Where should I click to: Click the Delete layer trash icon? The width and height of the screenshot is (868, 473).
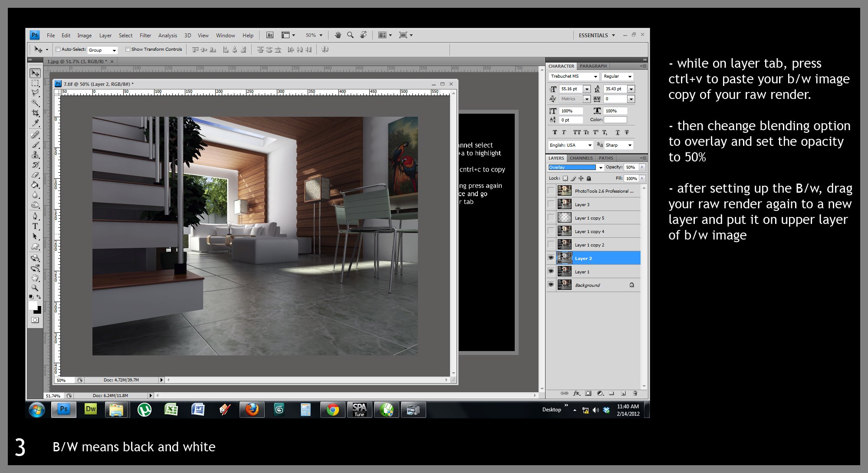point(635,393)
